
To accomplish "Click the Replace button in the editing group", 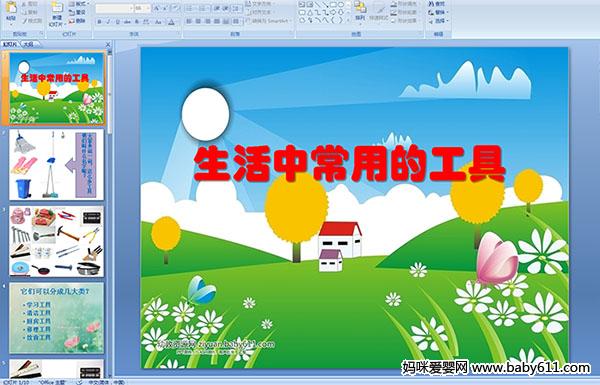I will point(438,12).
